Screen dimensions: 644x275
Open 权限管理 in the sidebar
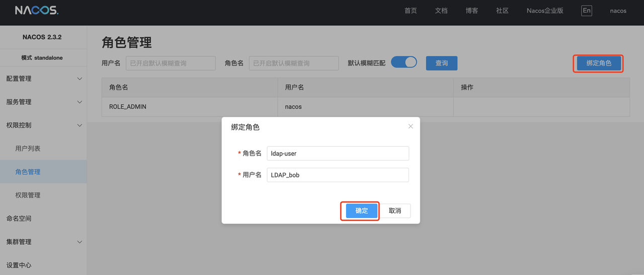pos(28,195)
